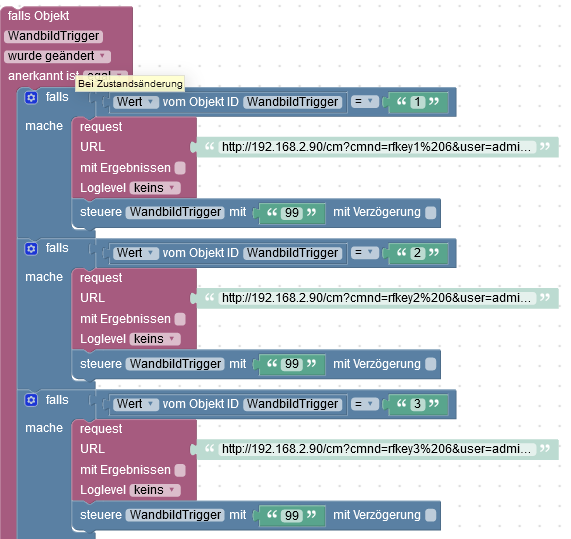Image resolution: width=571 pixels, height=539 pixels.
Task: Edit the rfkey2 URL text field
Action: (377, 298)
